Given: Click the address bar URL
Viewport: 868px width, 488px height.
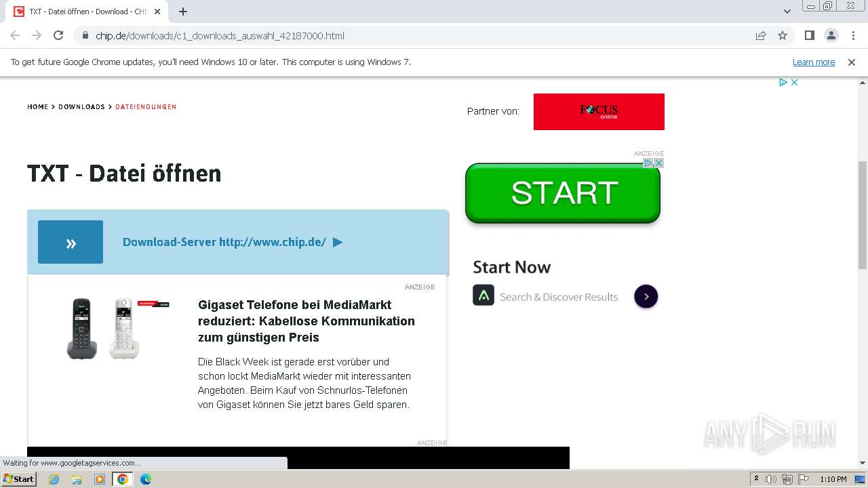Looking at the screenshot, I should (x=220, y=35).
